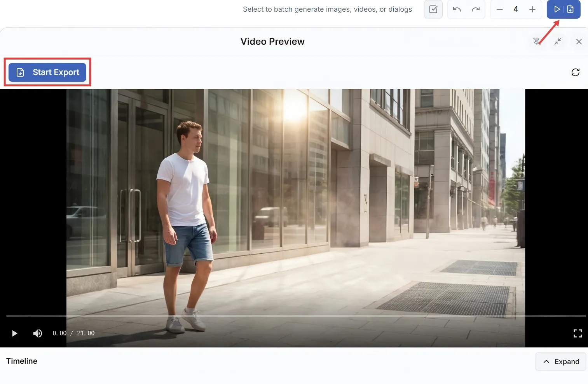
Task: Close the Video Preview
Action: click(x=579, y=41)
